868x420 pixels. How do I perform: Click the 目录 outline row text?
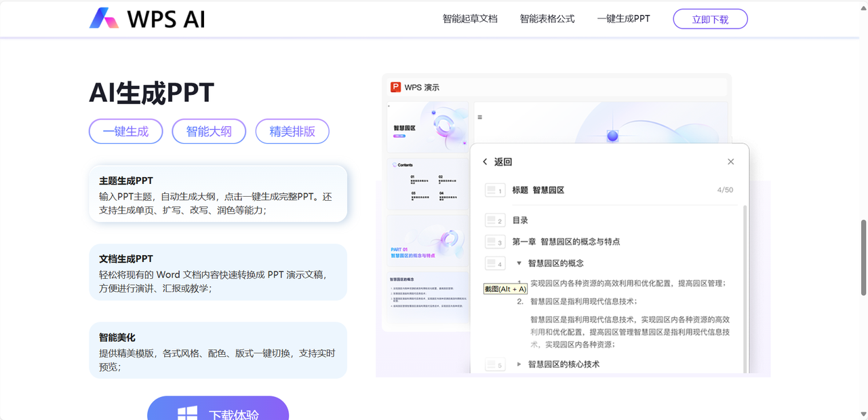pos(520,221)
